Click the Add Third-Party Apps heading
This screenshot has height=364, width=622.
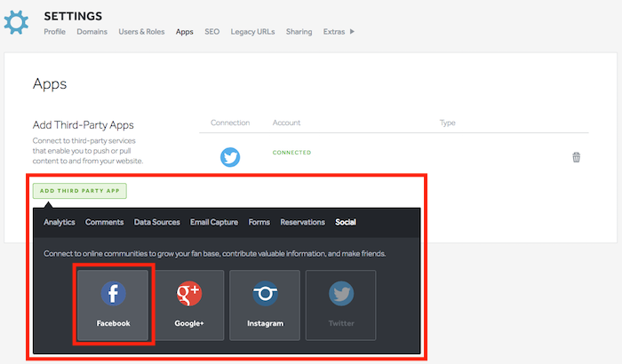coord(83,125)
